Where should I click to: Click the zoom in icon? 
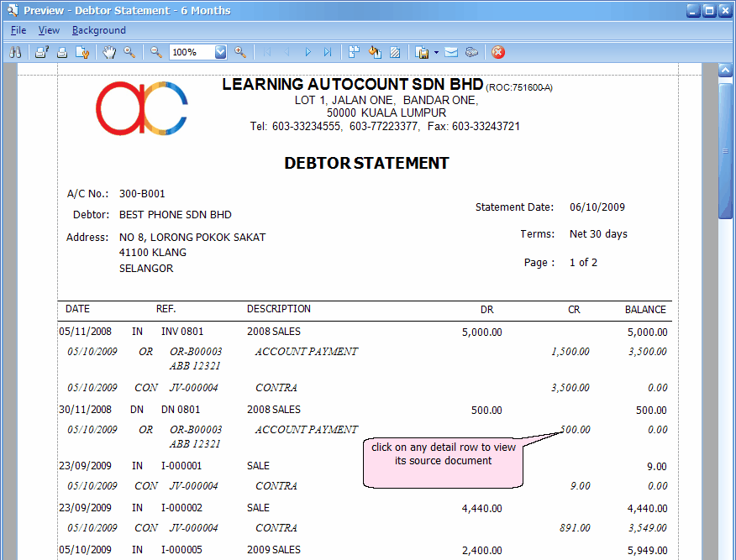pos(240,52)
